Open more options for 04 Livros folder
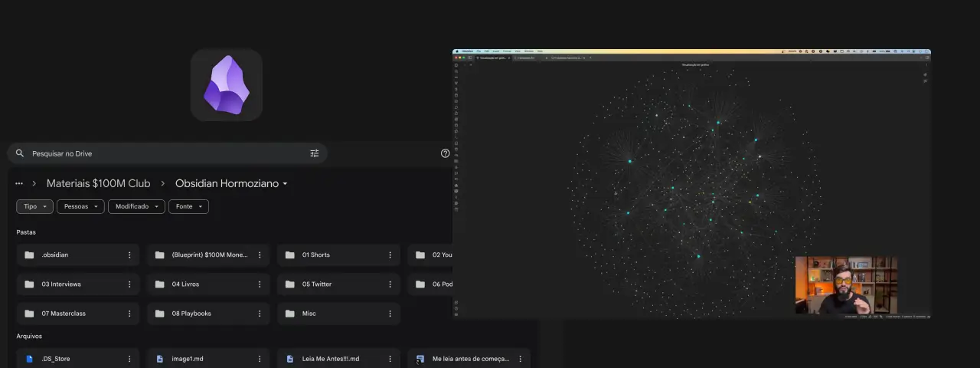The image size is (980, 368). pyautogui.click(x=260, y=284)
